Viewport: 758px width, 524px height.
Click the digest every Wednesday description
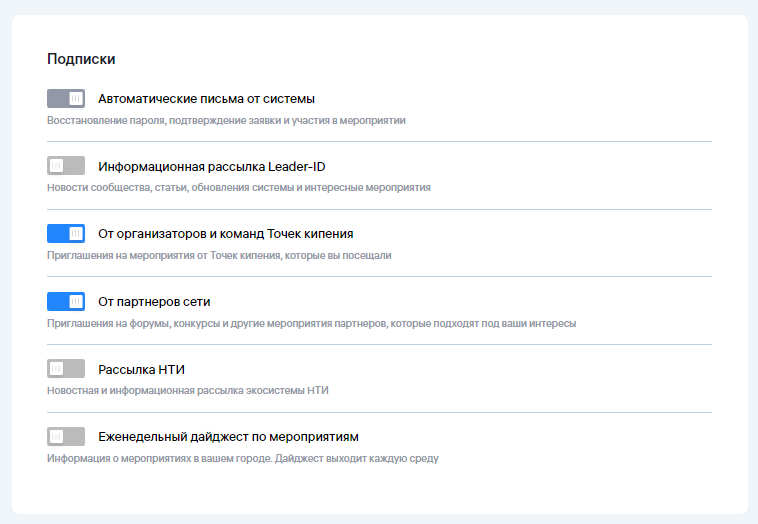coord(242,459)
